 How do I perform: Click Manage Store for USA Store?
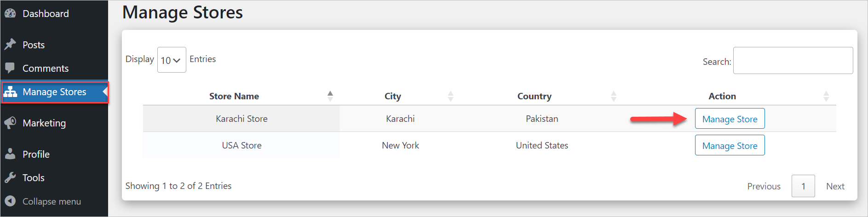(730, 145)
